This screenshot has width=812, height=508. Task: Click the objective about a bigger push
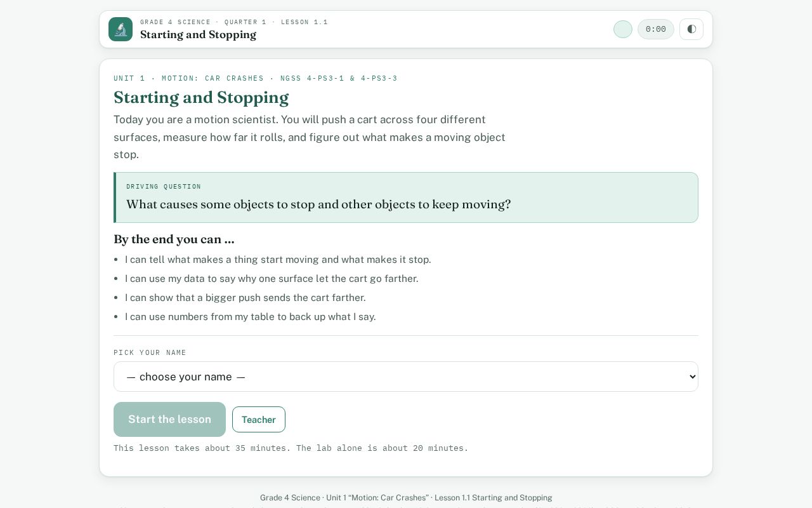click(x=246, y=298)
